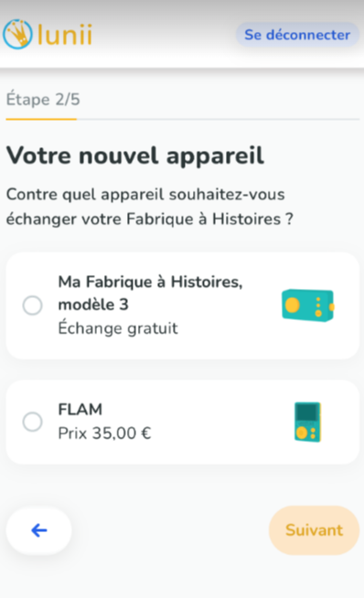Click the FLAM option title

click(80, 410)
